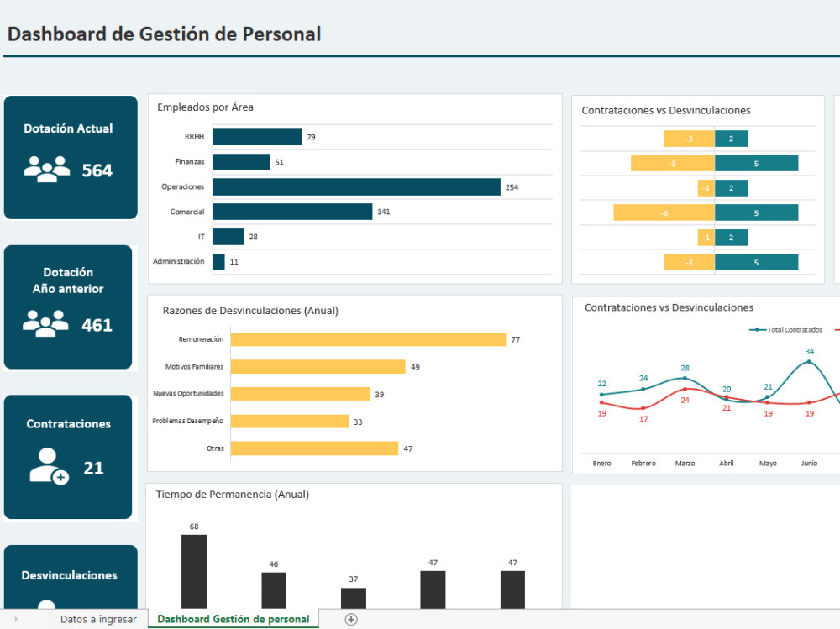840x629 pixels.
Task: Click the Marzo contratados point labeled 28
Action: pyautogui.click(x=685, y=378)
